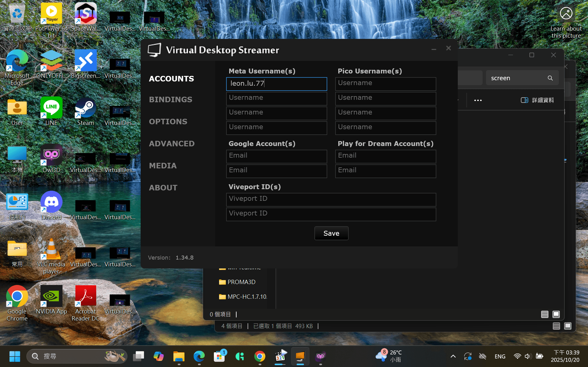Click the first Pico Username field
Viewport: 588px width, 367px height.
click(385, 84)
